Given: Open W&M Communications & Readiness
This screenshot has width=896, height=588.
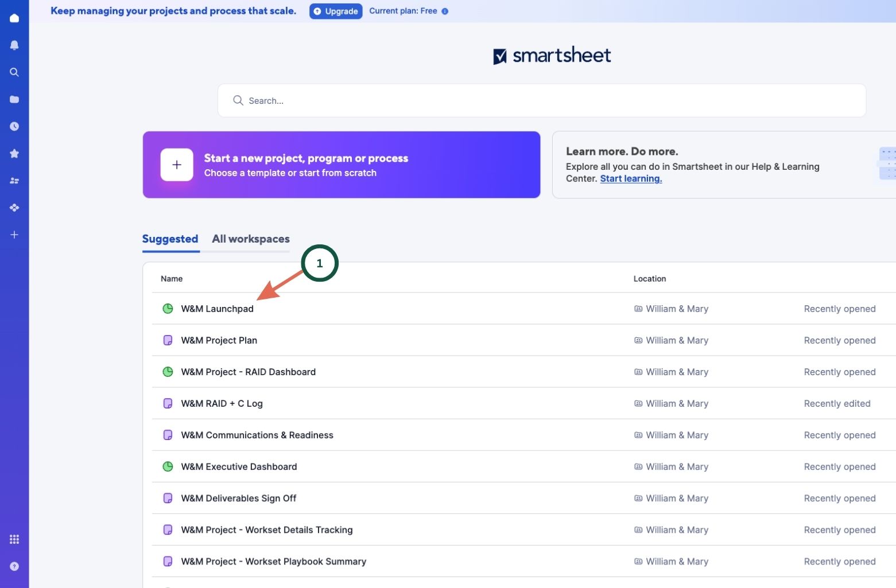Looking at the screenshot, I should coord(257,435).
